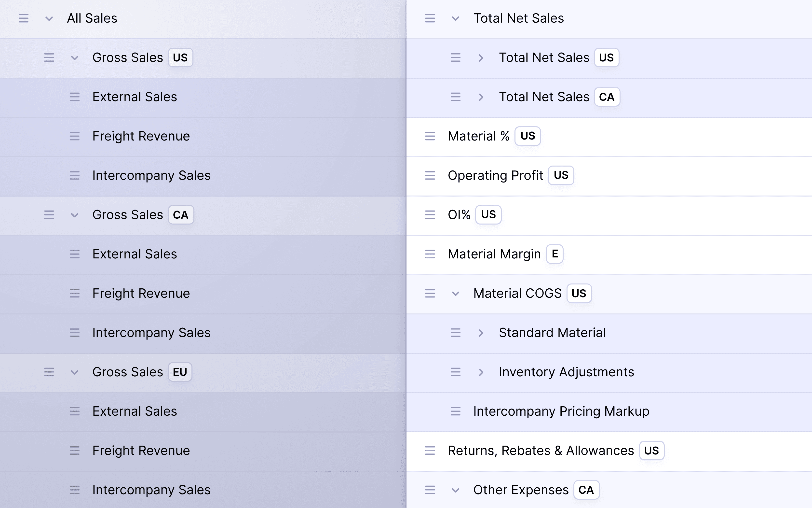Collapse the Gross Sales US group
Image resolution: width=812 pixels, height=508 pixels.
pos(75,57)
